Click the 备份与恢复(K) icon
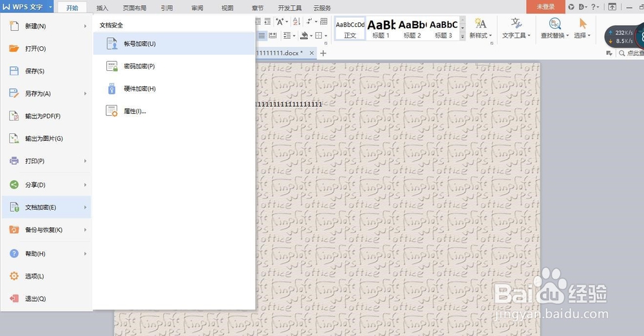This screenshot has width=644, height=336. [x=14, y=230]
